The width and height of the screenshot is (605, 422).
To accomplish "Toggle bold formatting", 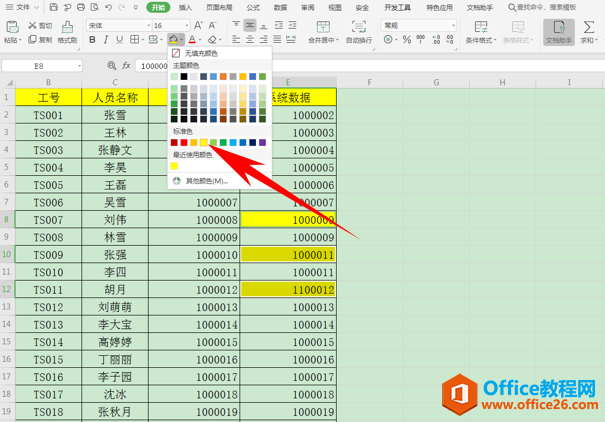I will [x=92, y=39].
